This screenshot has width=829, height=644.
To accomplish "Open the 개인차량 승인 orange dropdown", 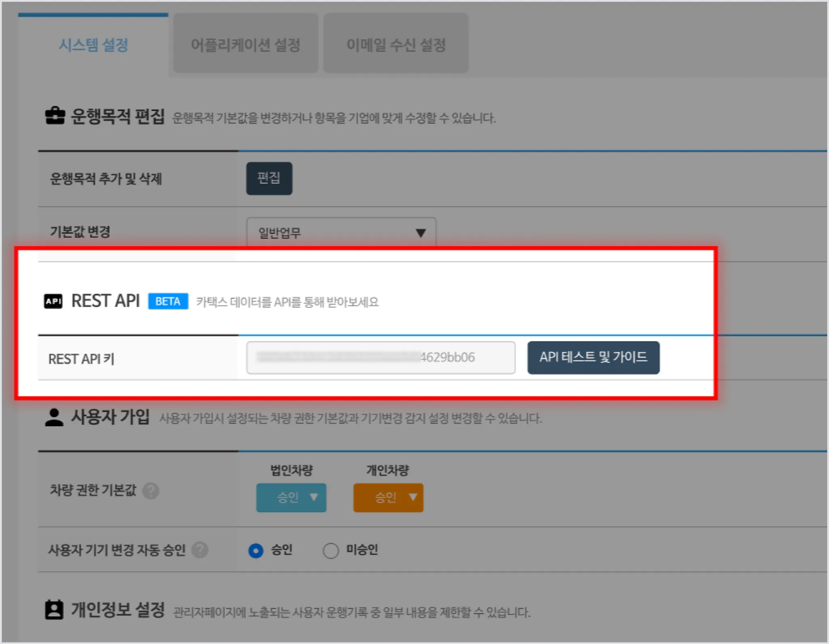I will pyautogui.click(x=388, y=498).
